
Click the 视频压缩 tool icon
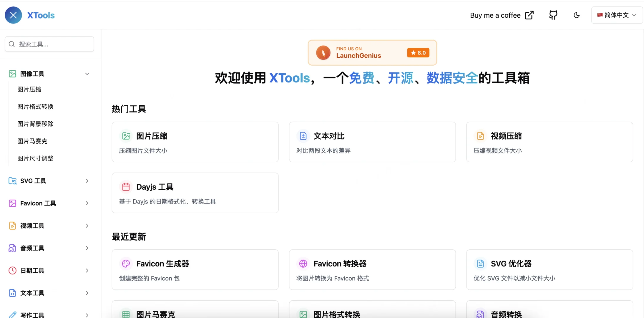click(480, 136)
